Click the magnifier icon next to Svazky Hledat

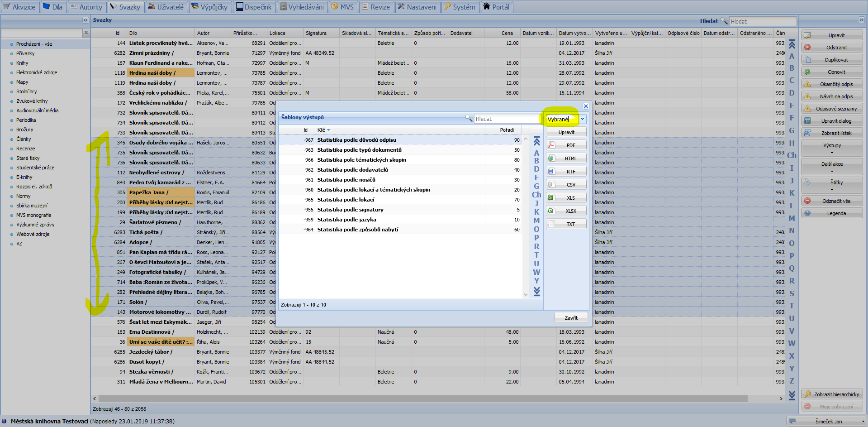(x=724, y=21)
